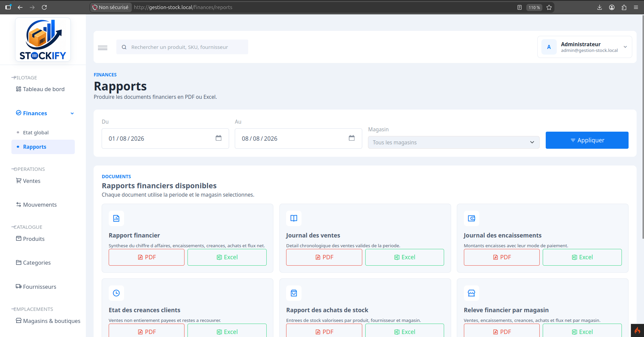Open Mouvements in the sidebar

click(36, 205)
